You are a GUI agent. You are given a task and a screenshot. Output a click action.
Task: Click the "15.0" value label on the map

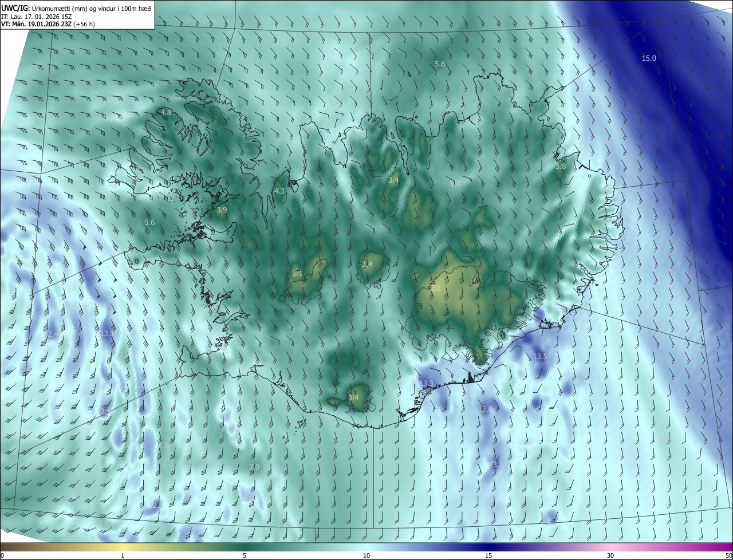click(649, 58)
